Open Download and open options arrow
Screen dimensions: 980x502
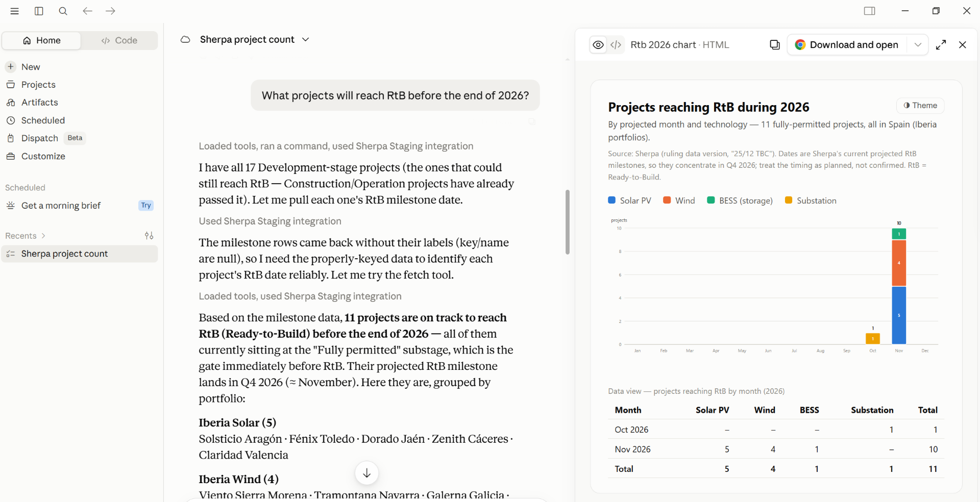pyautogui.click(x=918, y=45)
